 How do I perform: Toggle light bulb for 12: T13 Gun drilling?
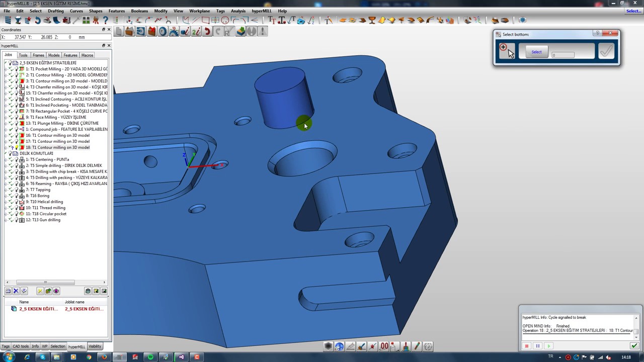coord(16,220)
